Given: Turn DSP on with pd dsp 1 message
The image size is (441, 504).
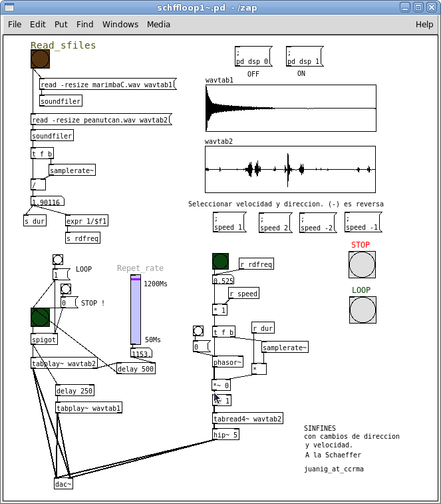Looking at the screenshot, I should pos(304,57).
